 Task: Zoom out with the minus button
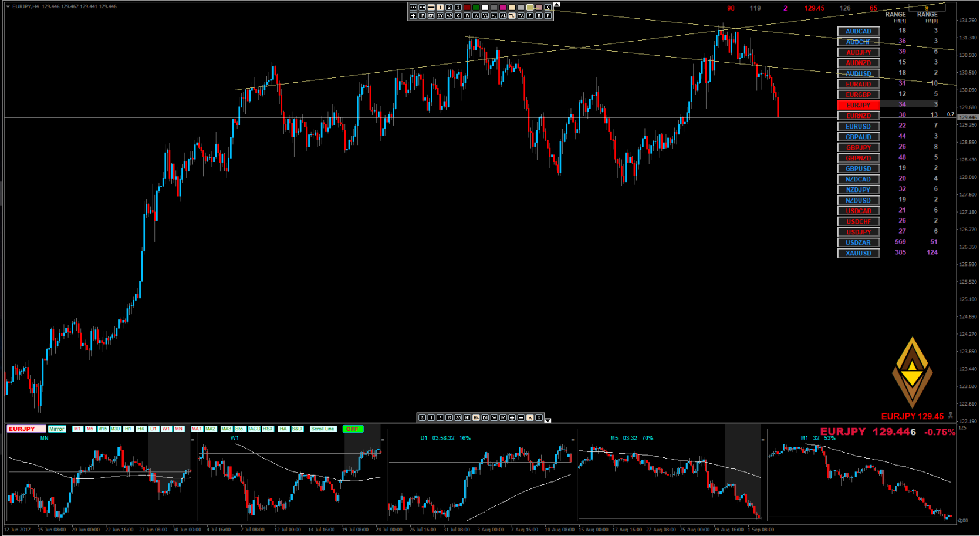(521, 418)
